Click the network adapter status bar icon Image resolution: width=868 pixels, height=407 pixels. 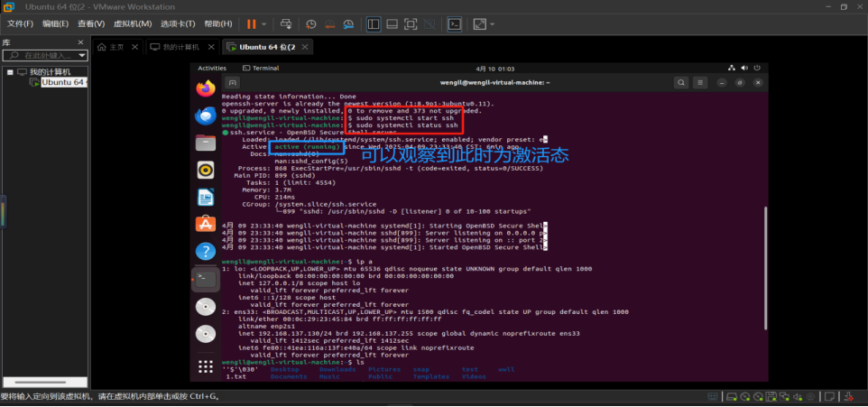(784, 396)
